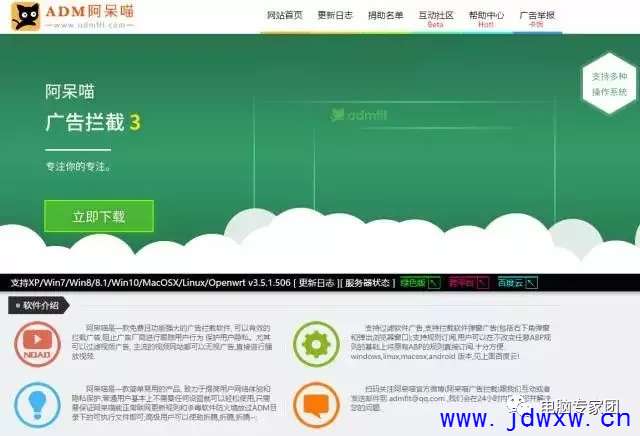Open the 互动社区 Beta nav item
The width and height of the screenshot is (640, 436).
pos(436,19)
